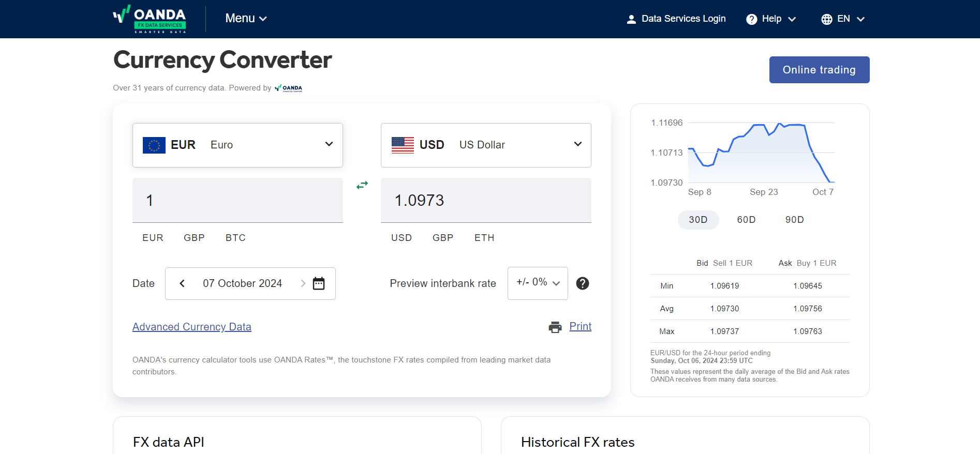This screenshot has height=454, width=980.
Task: Click Avg bid value 1.09730
Action: (724, 309)
